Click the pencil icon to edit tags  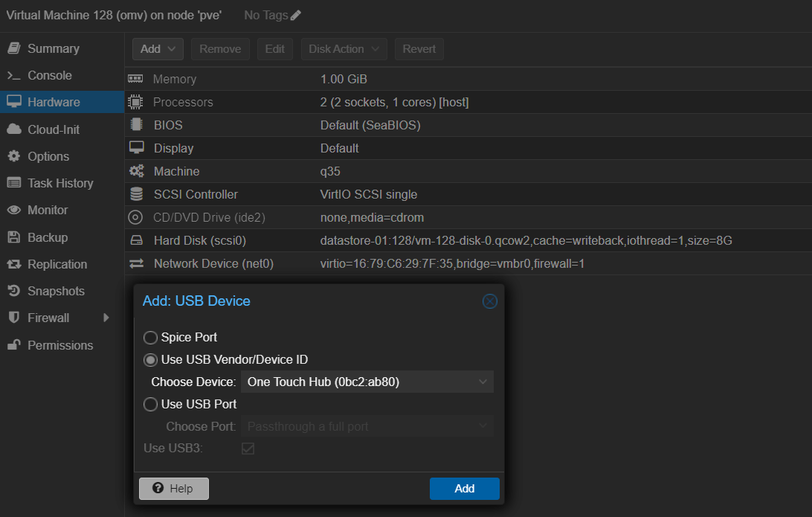[x=296, y=16]
